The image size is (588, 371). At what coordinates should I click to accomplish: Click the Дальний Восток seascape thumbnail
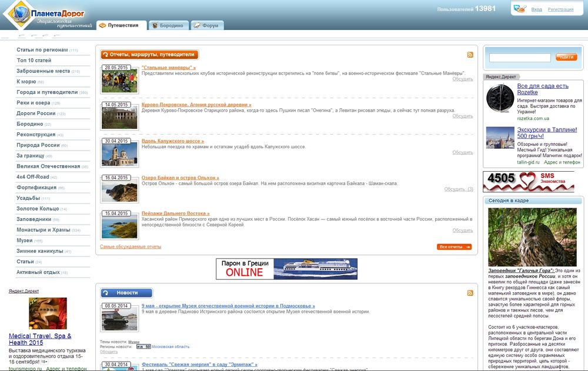[x=119, y=227]
